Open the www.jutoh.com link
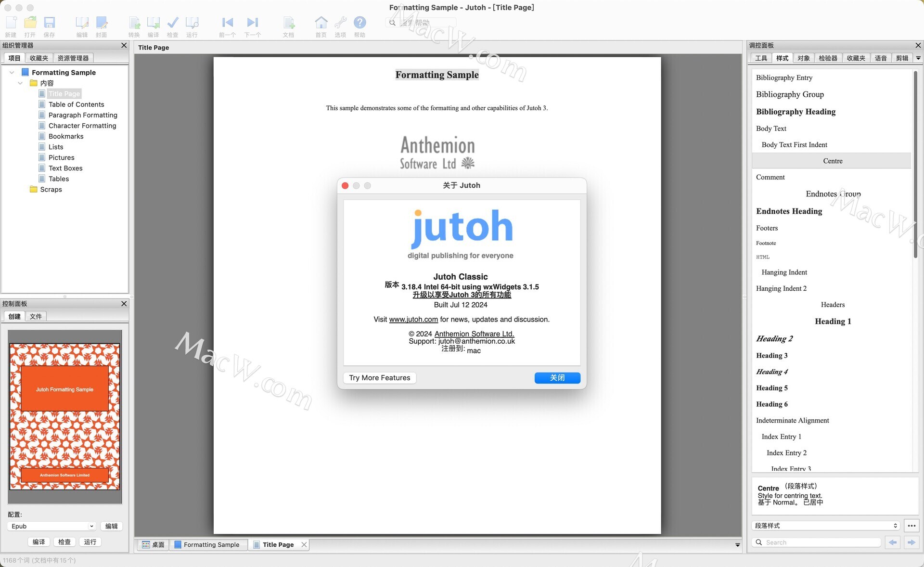924x567 pixels. pos(413,320)
